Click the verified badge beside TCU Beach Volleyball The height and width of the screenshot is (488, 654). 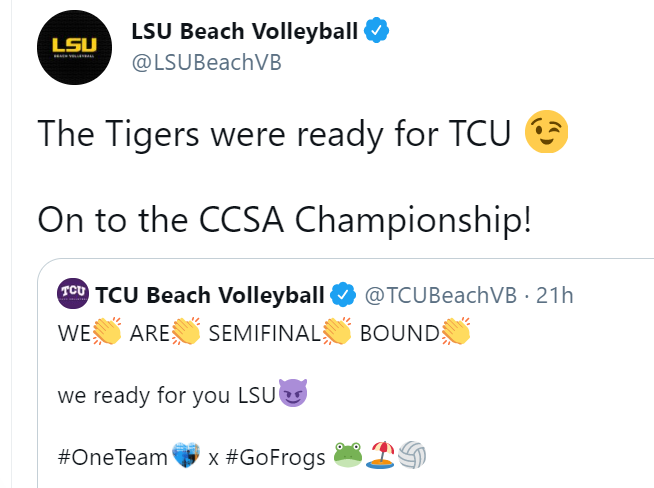(x=343, y=295)
